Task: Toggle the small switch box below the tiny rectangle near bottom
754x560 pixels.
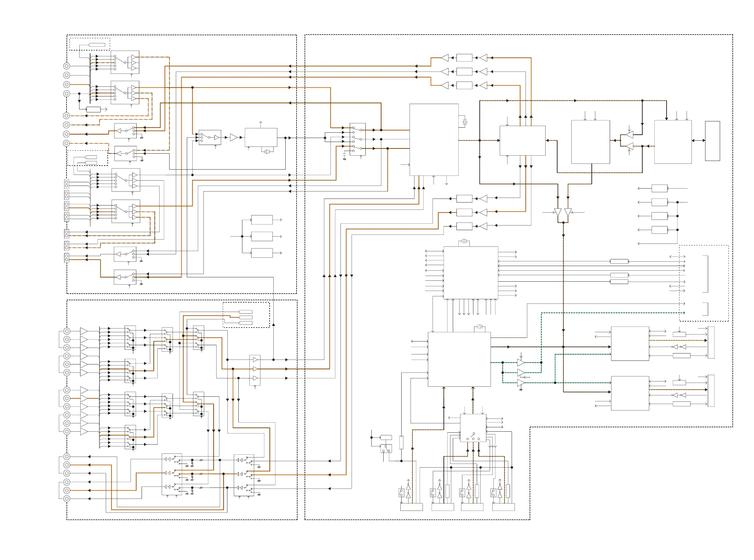Action: click(x=386, y=449)
